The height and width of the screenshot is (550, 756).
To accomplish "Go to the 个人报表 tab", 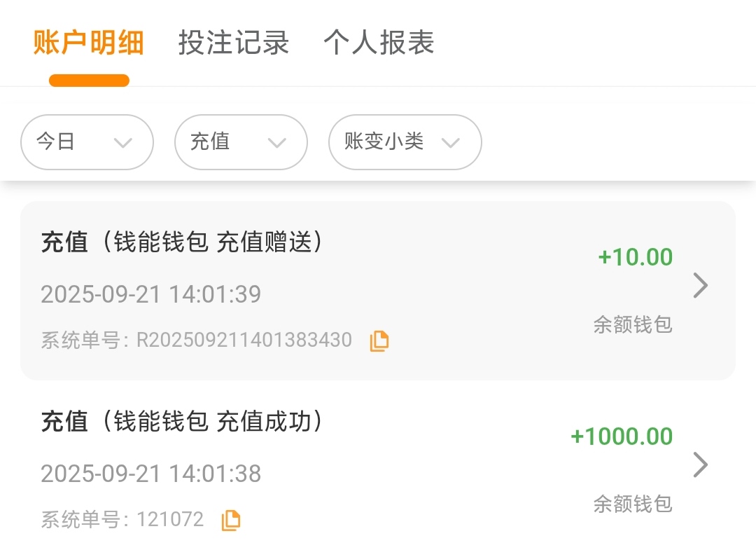I will 379,43.
